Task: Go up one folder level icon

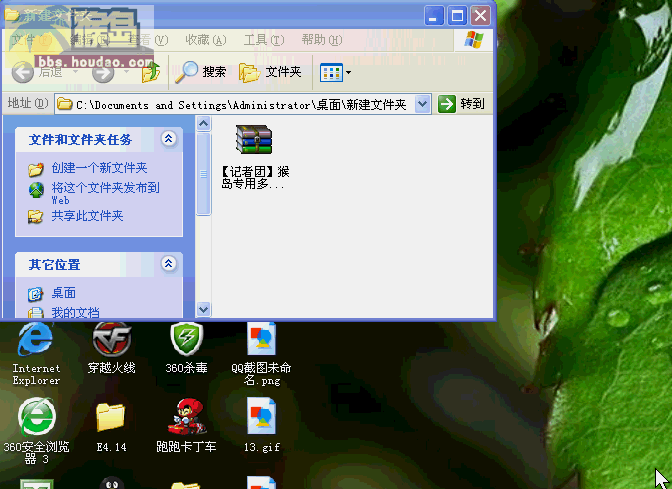Action: pyautogui.click(x=151, y=72)
